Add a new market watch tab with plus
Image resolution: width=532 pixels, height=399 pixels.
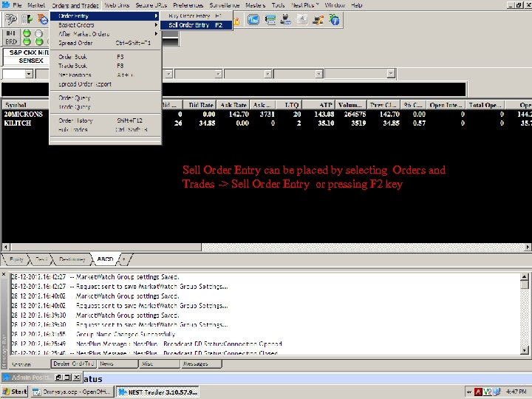tap(124, 259)
